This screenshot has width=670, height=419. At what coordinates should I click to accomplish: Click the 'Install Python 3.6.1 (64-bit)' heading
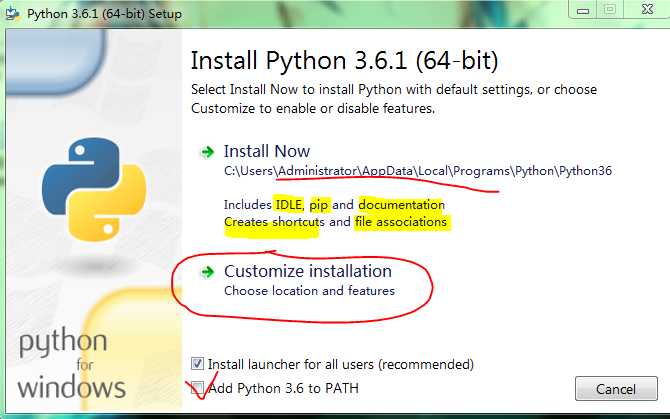[x=344, y=60]
